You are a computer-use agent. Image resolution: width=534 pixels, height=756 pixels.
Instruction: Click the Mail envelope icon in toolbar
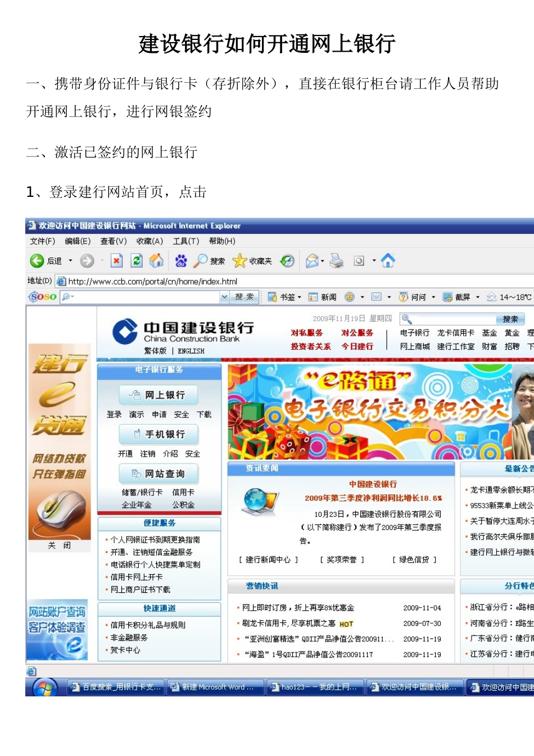(x=312, y=260)
